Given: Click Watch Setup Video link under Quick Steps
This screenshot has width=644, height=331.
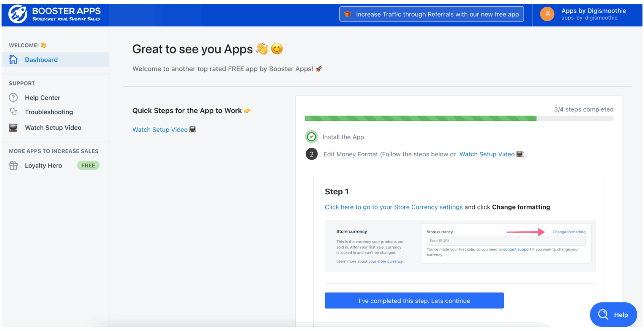Looking at the screenshot, I should 160,129.
